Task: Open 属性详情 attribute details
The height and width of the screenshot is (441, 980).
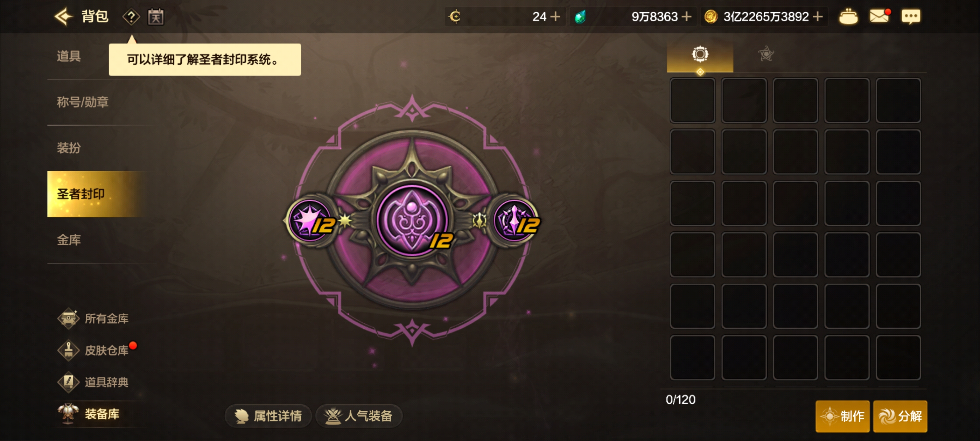Action: (268, 415)
